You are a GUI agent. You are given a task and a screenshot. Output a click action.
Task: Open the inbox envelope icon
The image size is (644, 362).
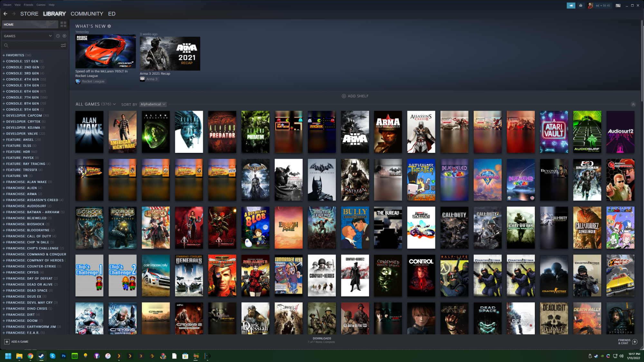click(x=581, y=5)
